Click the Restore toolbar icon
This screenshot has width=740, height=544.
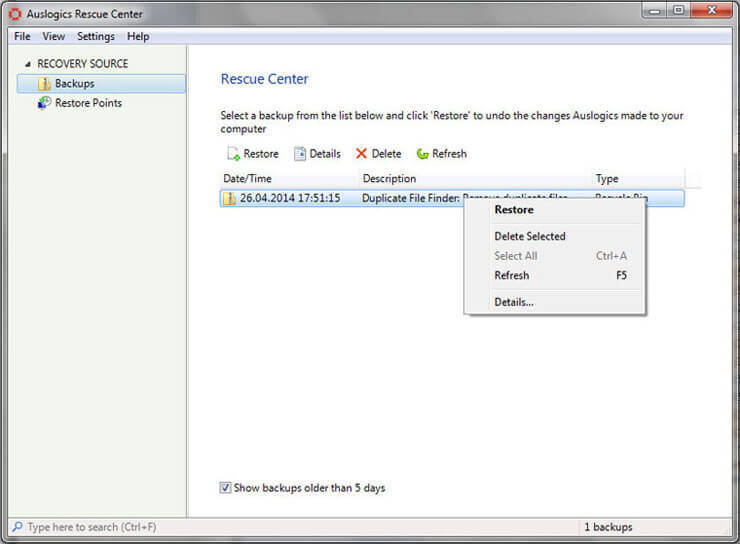(x=233, y=154)
